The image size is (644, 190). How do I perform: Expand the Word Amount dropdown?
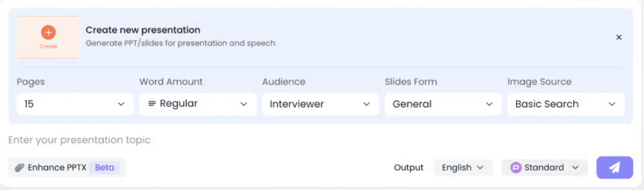click(197, 104)
